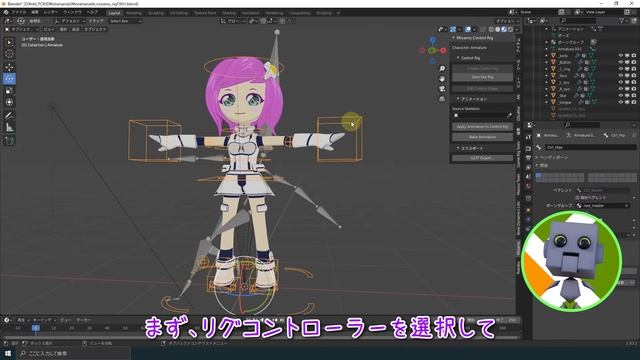Toggle viewport gizmos button
This screenshot has width=640, height=360.
point(453,29)
